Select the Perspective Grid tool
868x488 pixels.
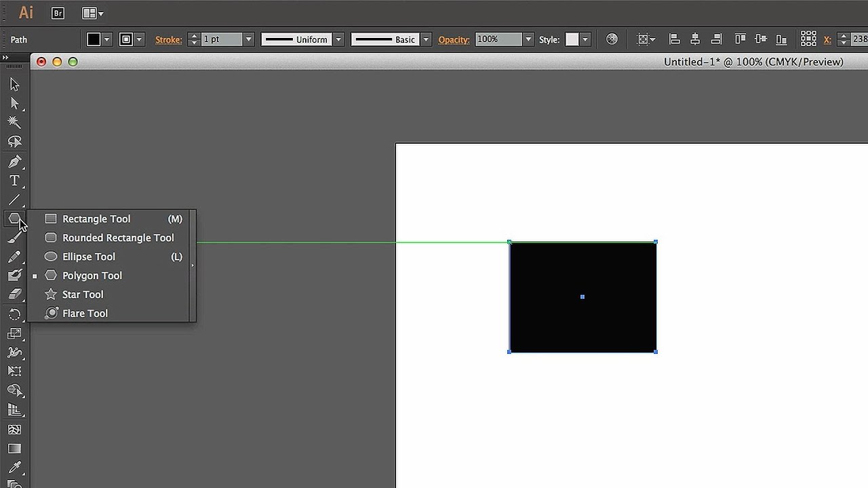click(14, 409)
